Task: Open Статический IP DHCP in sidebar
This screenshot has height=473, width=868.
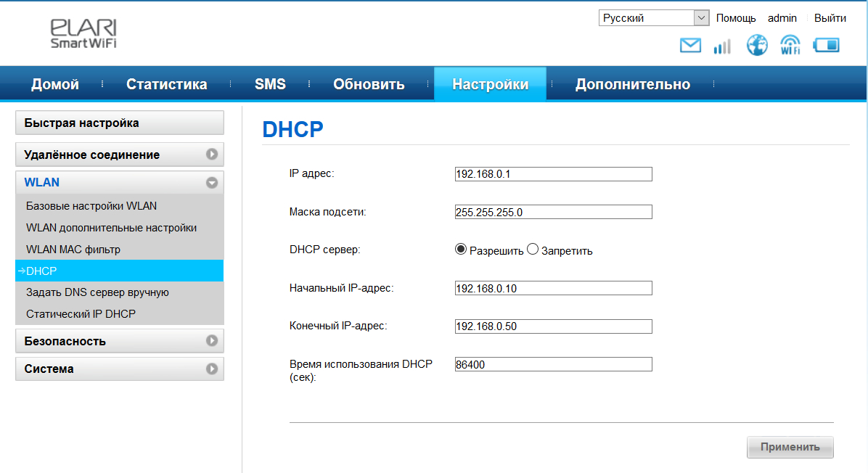Action: pos(81,314)
